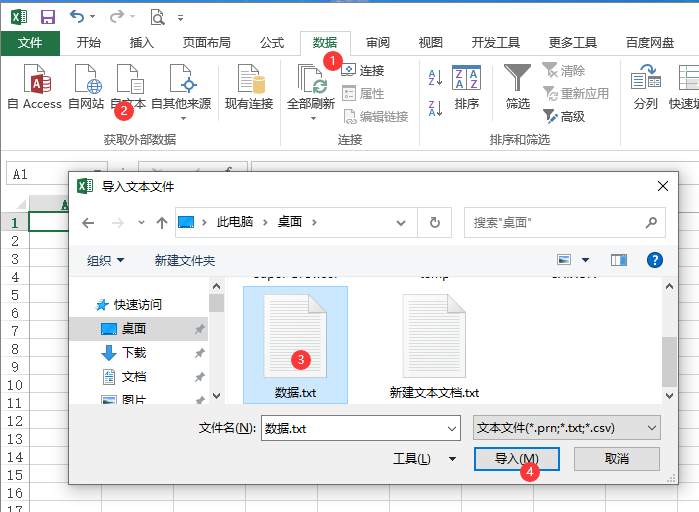Sort ascending A to Z
Screen dimensions: 699x512
(435, 78)
